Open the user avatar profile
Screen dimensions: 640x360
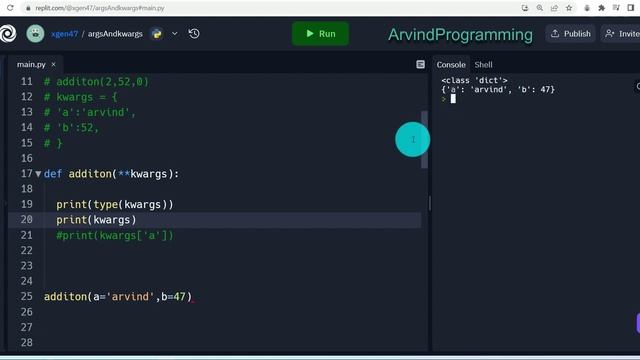pyautogui.click(x=36, y=33)
